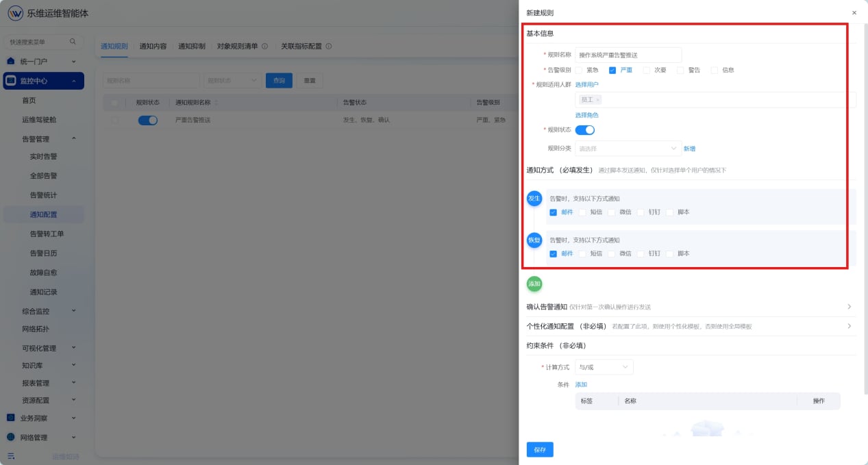This screenshot has height=465, width=868.
Task: Check the 次要 alarm level
Action: pos(647,70)
